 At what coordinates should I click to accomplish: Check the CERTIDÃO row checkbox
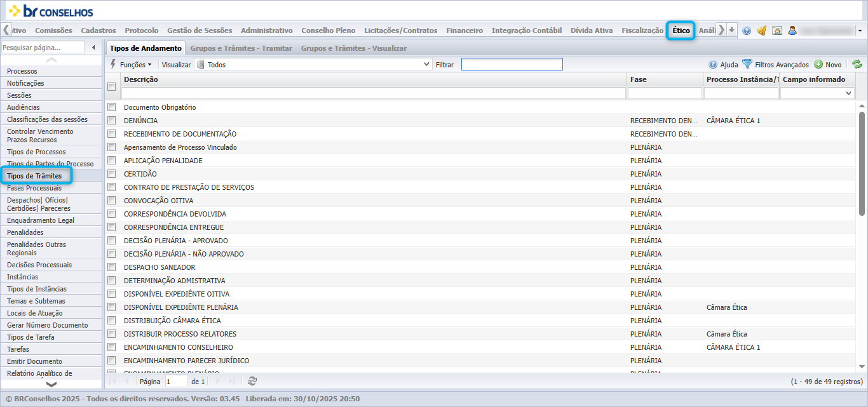point(111,174)
